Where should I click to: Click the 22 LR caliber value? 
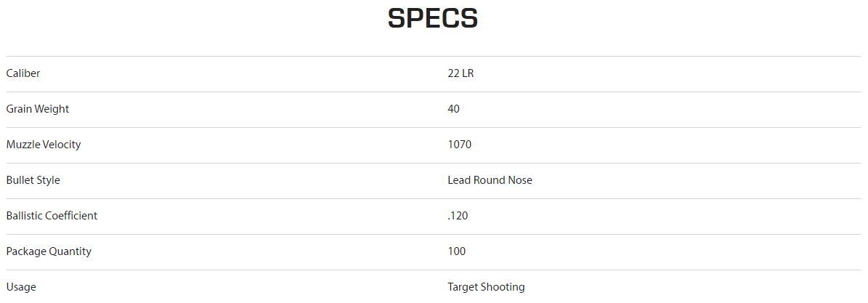461,73
